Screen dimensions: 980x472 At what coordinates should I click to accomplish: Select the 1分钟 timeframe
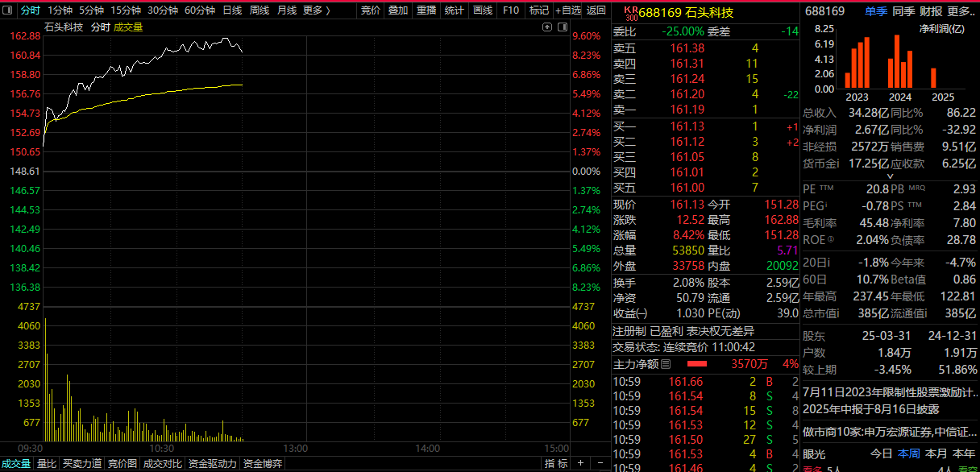click(60, 10)
